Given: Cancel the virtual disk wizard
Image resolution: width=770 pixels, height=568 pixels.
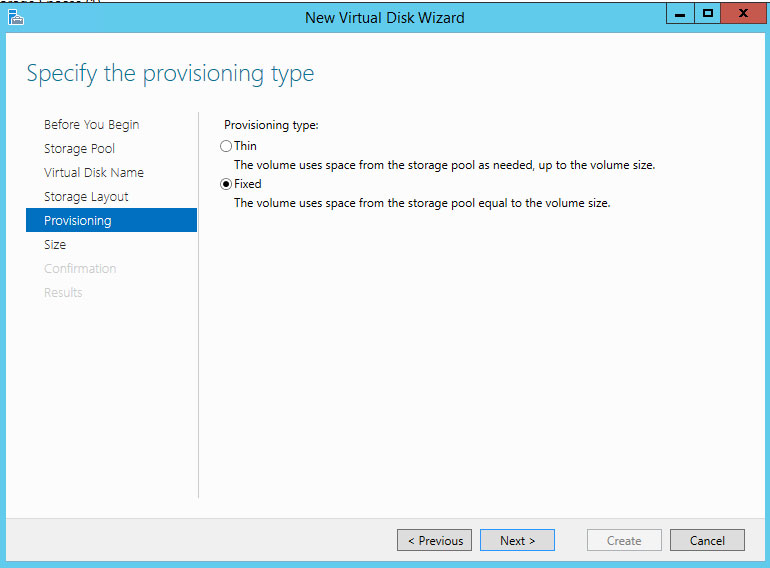Looking at the screenshot, I should pos(707,541).
